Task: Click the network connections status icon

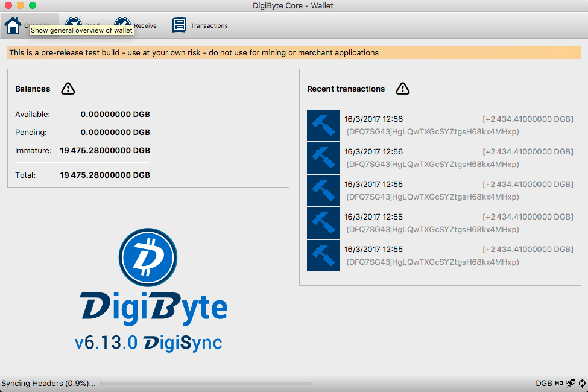Action: coord(571,383)
